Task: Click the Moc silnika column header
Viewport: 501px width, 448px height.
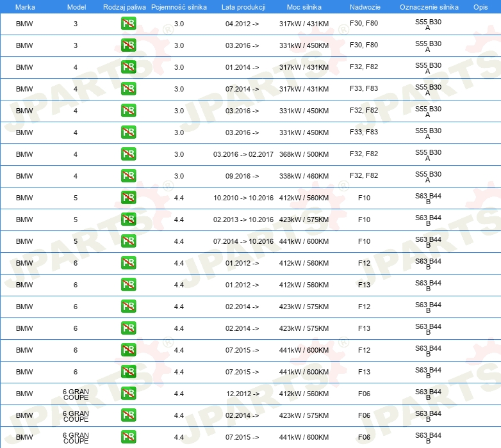Action: [304, 7]
